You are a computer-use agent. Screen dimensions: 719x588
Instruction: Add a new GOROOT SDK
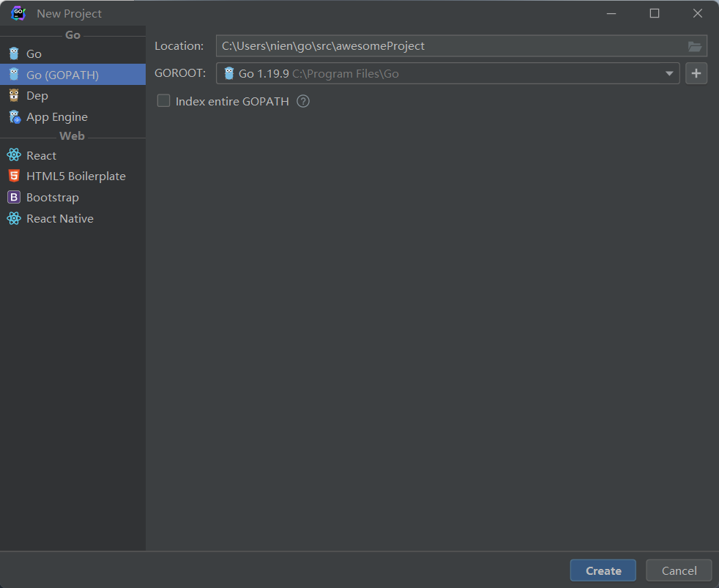696,73
